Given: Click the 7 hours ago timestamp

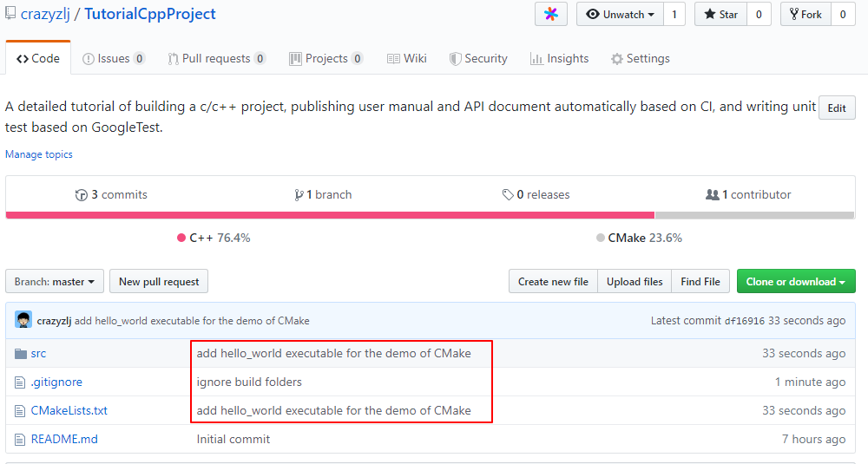Looking at the screenshot, I should [x=814, y=440].
